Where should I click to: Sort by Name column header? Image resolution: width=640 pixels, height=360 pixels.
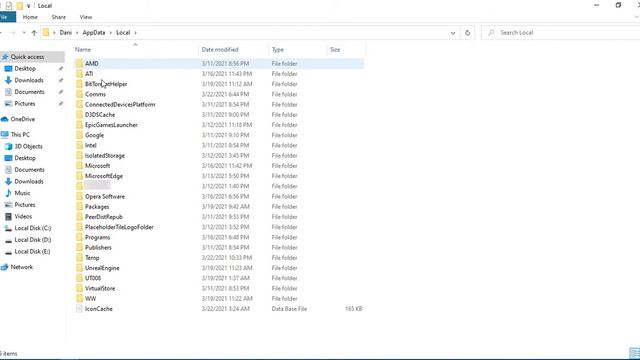point(83,50)
